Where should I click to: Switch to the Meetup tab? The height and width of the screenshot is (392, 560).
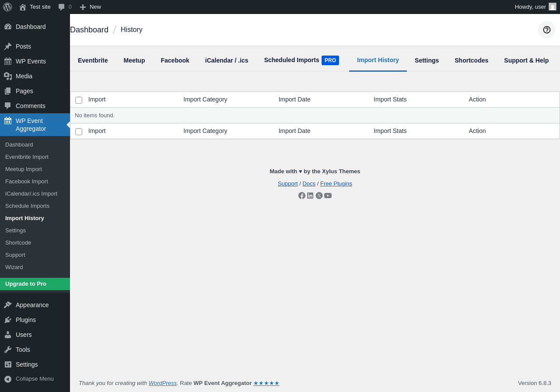click(x=134, y=60)
